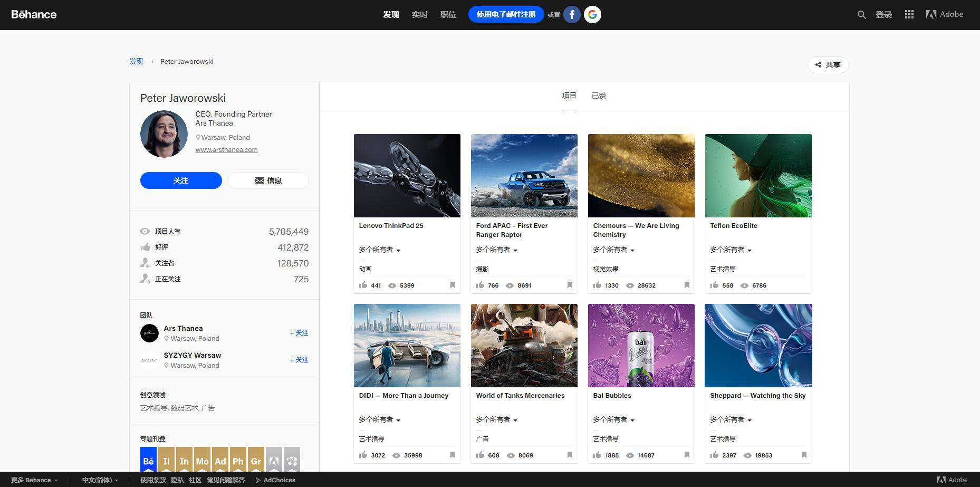Bookmark the DIDI More Than a Journey project
Image resolution: width=980 pixels, height=487 pixels.
click(x=453, y=455)
